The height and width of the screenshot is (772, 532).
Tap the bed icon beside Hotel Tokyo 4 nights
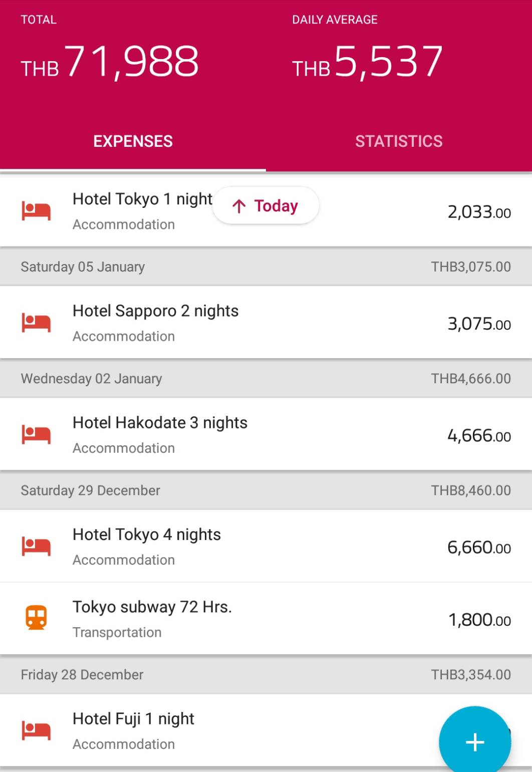tap(36, 547)
